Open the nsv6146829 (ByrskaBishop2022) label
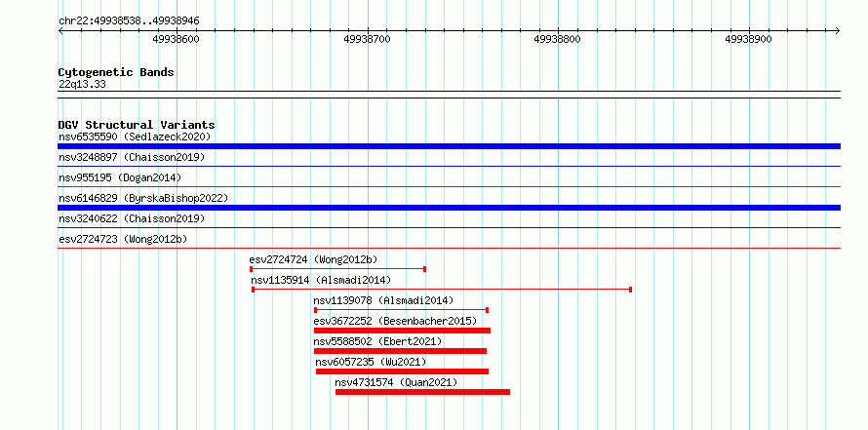The height and width of the screenshot is (430, 868). tap(143, 198)
